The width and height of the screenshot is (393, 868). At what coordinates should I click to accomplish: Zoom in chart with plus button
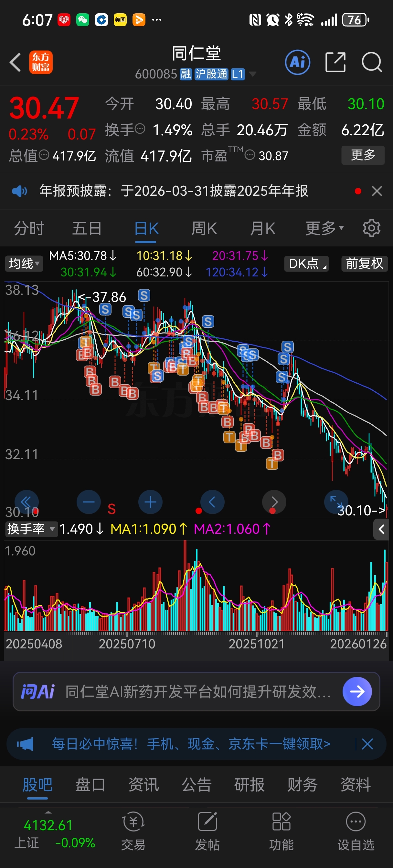[151, 502]
